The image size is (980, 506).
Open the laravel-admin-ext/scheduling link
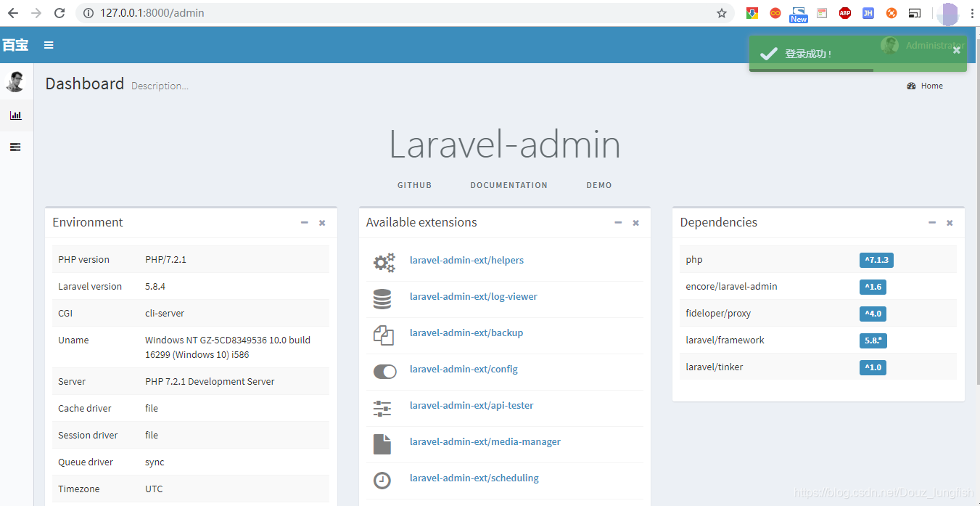click(x=474, y=478)
